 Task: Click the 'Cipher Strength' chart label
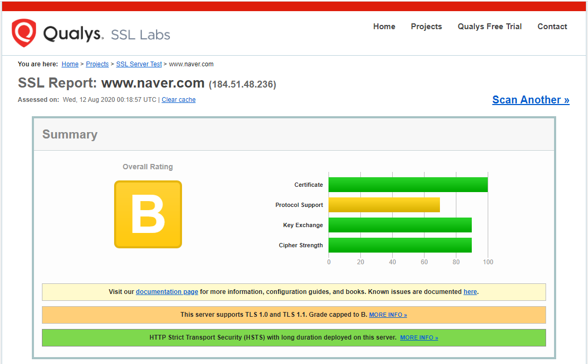301,245
